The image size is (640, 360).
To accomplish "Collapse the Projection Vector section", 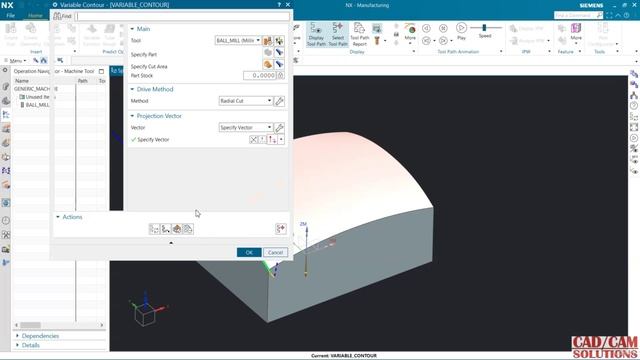I will [132, 116].
